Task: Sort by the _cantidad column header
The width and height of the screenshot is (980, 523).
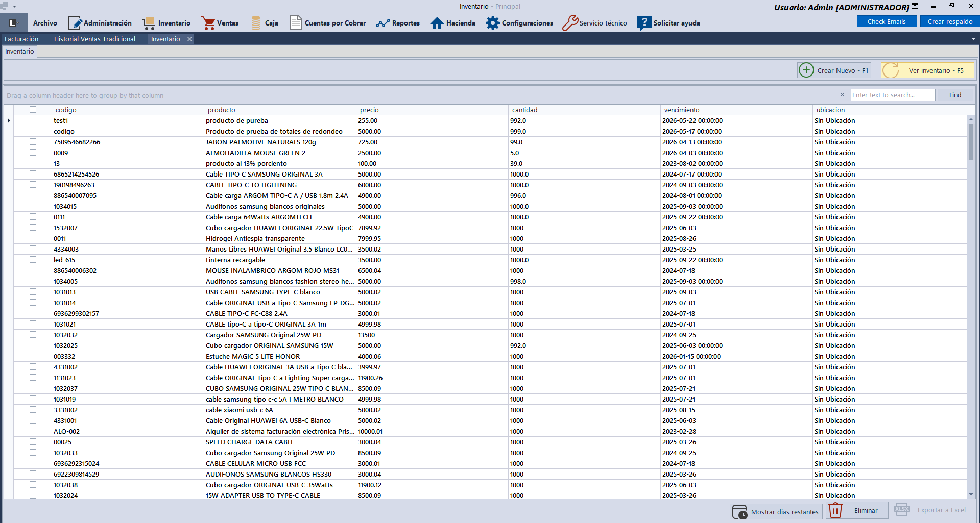Action: click(x=584, y=110)
